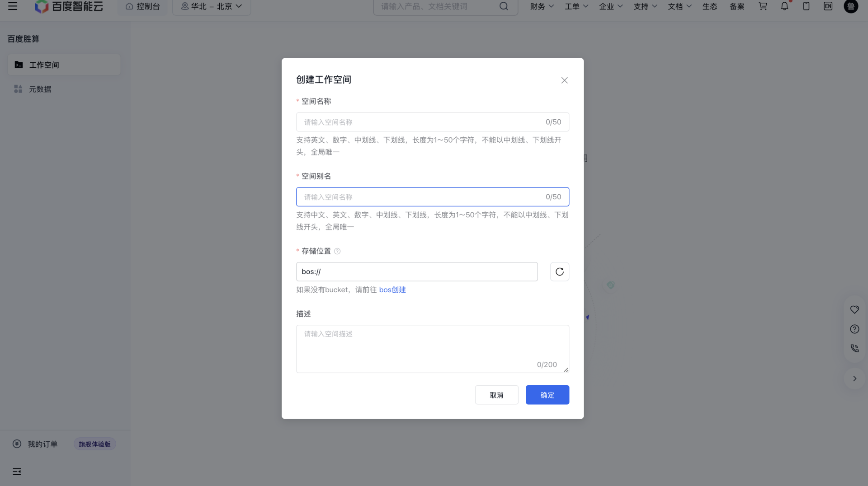Screen dimensions: 868x486
Task: Expand the 文档 menu
Action: [x=679, y=6]
